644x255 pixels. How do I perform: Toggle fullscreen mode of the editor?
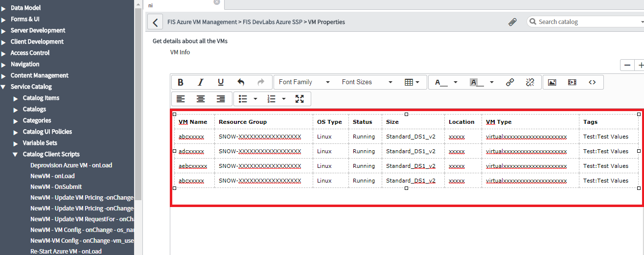click(300, 99)
